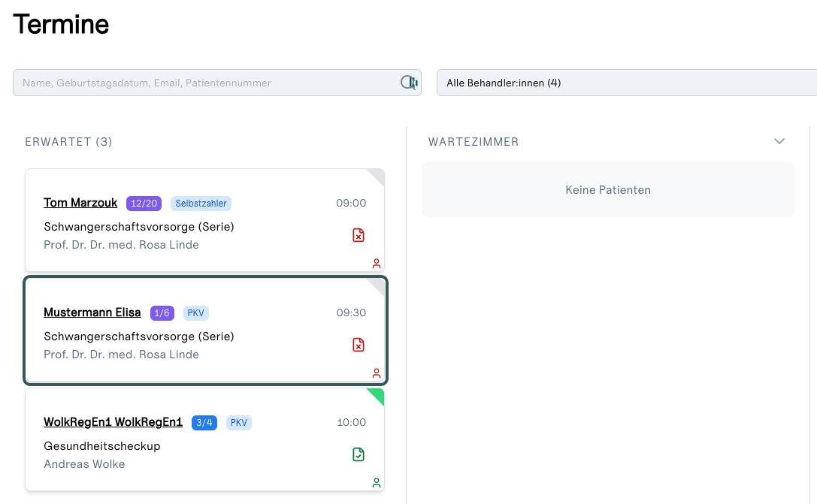Click Prof. Dr. Dr. med. Rosa Linde on Tom Marzouk card
This screenshot has height=504, width=817.
point(122,245)
